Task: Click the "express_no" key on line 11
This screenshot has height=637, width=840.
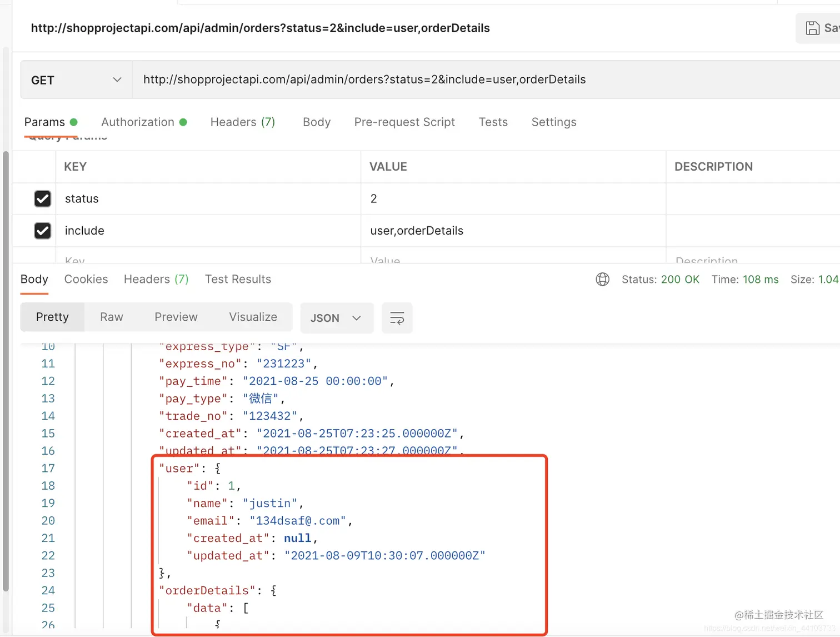Action: click(201, 364)
